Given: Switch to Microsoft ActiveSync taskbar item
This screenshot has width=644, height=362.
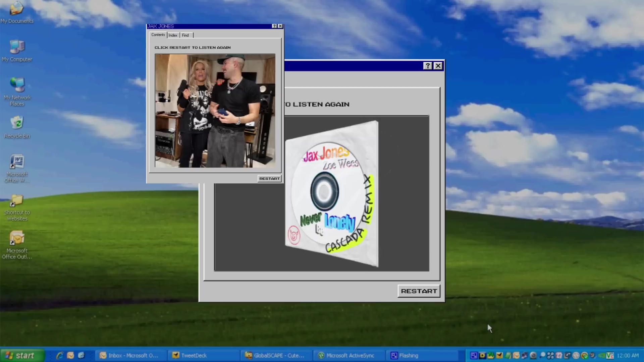Looking at the screenshot, I should tap(349, 355).
